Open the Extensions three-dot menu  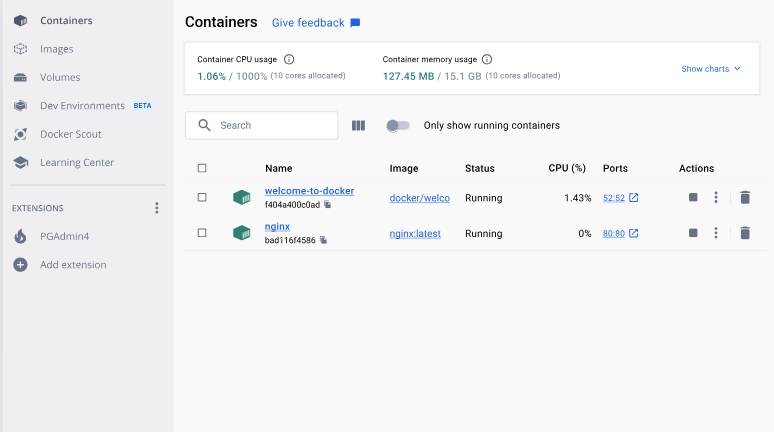pyautogui.click(x=156, y=208)
